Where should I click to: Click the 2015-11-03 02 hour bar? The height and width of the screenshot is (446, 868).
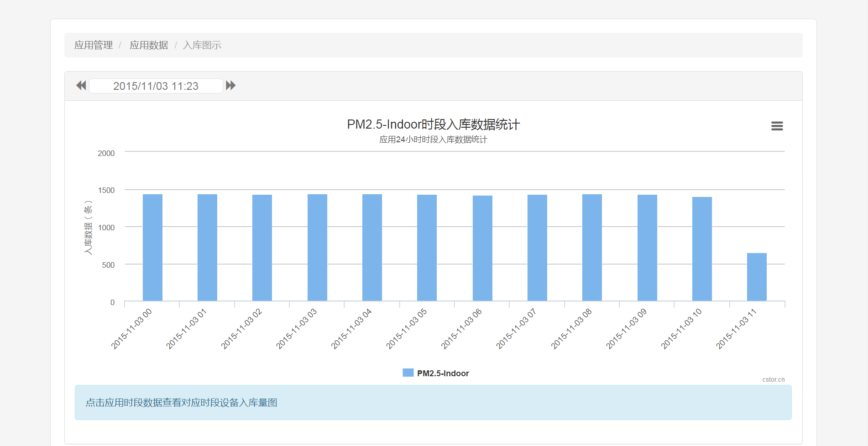click(262, 248)
